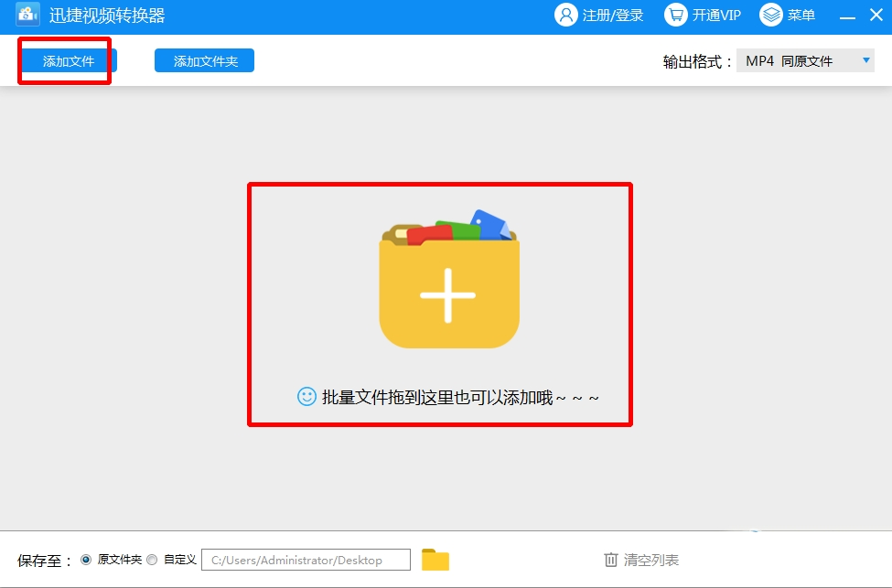This screenshot has width=892, height=588.
Task: Click the app logo icon in title bar
Action: pos(26,15)
